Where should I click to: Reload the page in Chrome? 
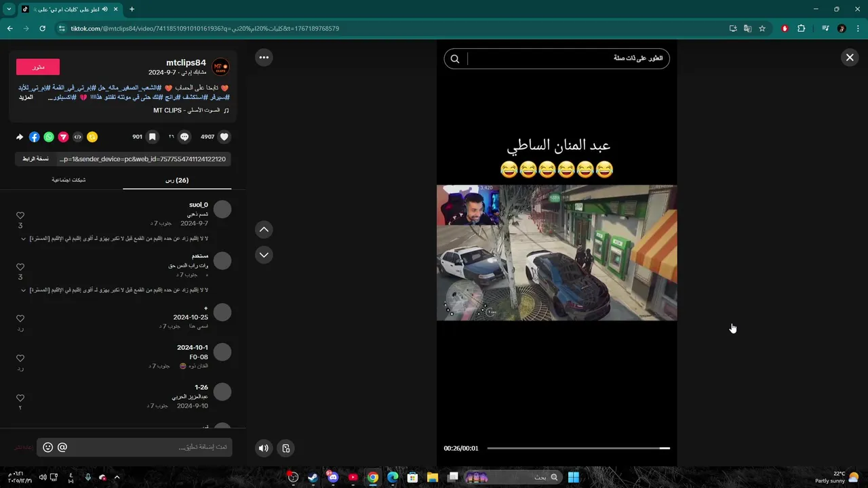(42, 28)
